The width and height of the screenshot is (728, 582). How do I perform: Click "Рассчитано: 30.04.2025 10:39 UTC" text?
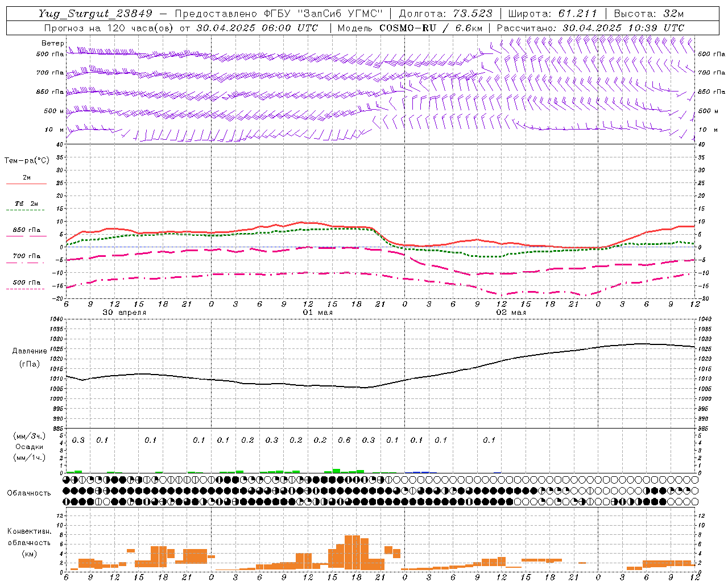tap(590, 28)
